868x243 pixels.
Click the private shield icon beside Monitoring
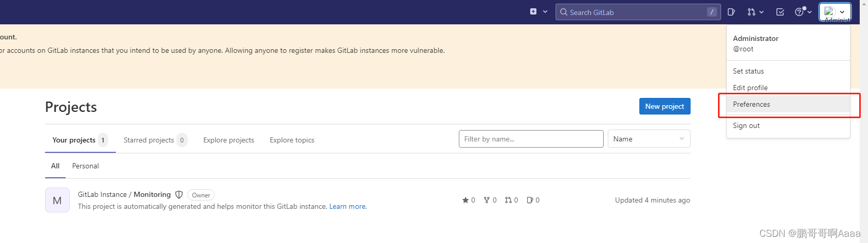click(179, 195)
